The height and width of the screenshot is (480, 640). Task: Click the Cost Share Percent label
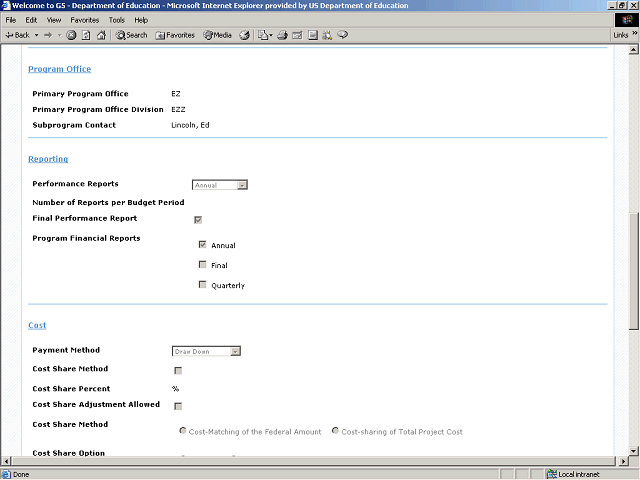coord(71,389)
